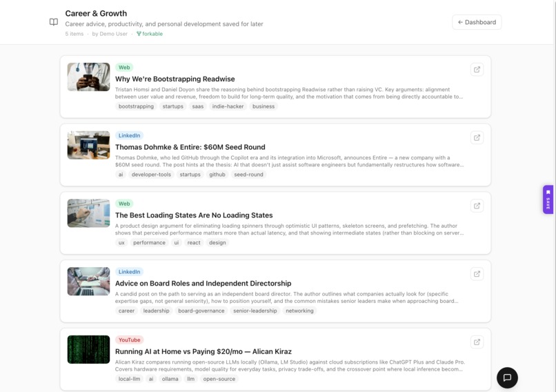Image resolution: width=556 pixels, height=392 pixels.
Task: Click the open book collection icon
Action: click(x=54, y=22)
